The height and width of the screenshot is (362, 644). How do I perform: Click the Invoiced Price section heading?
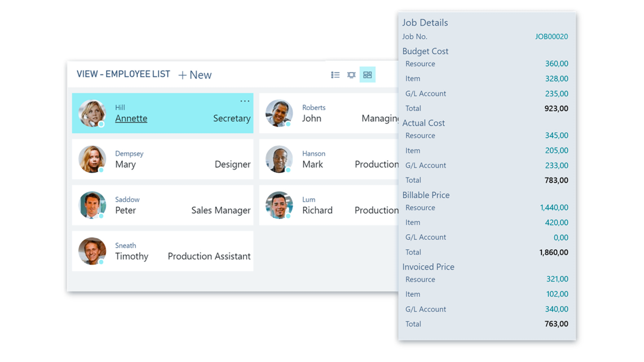coord(428,267)
